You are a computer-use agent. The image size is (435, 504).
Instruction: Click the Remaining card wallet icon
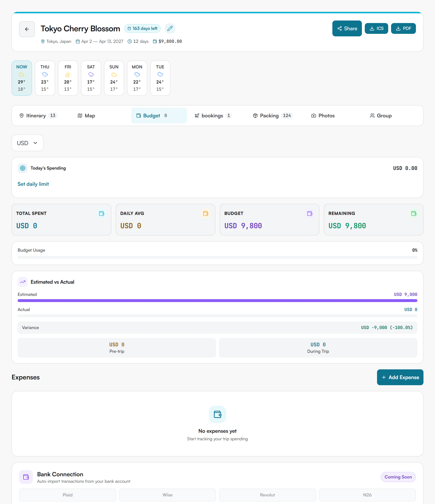click(x=414, y=213)
